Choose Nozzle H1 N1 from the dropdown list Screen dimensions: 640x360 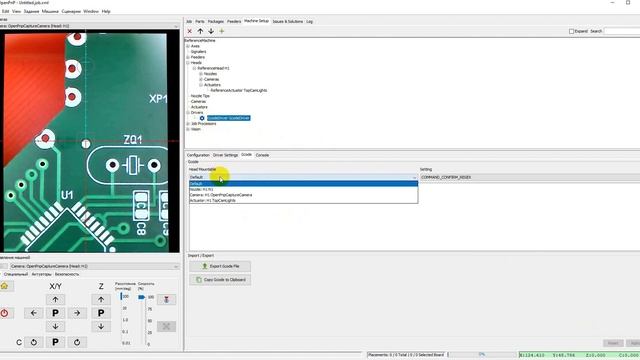tap(303, 189)
